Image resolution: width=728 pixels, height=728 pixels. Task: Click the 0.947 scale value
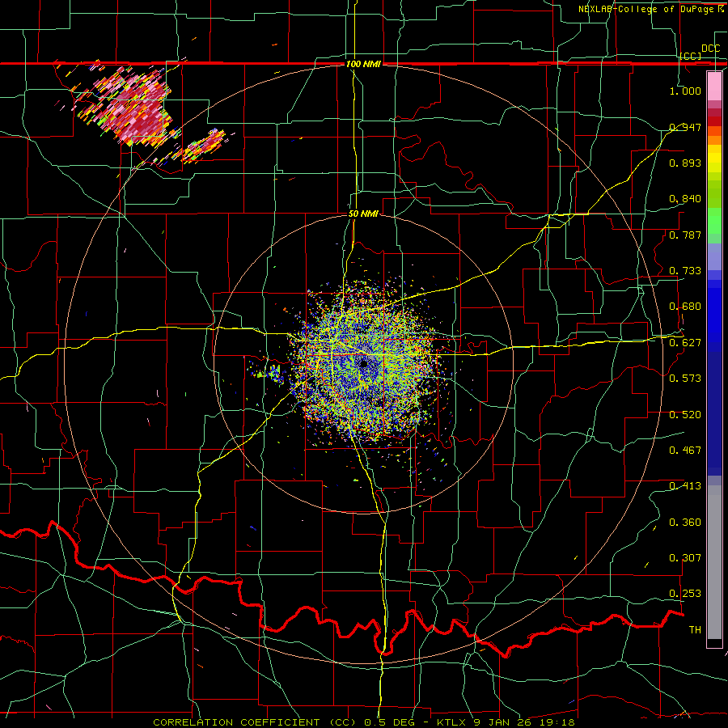click(x=685, y=127)
